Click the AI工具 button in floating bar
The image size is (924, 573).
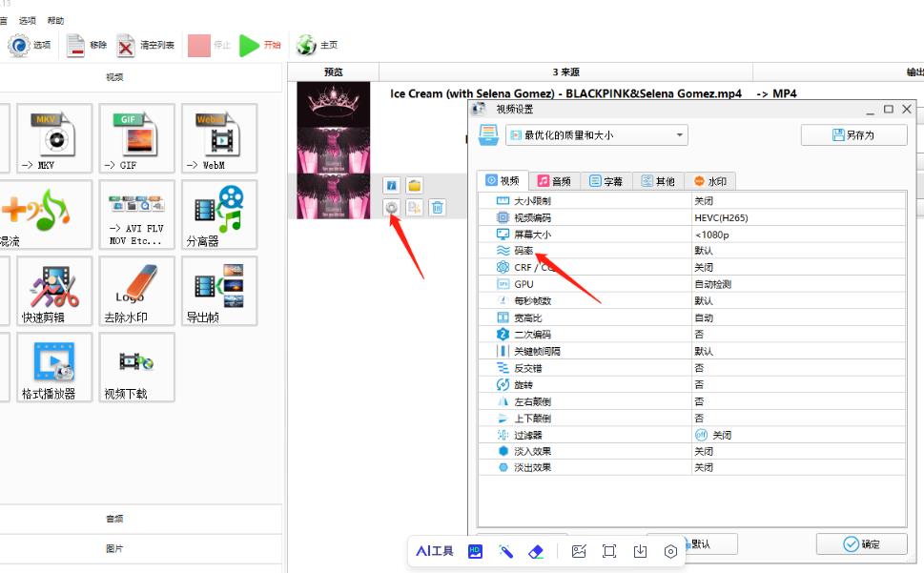pos(435,551)
